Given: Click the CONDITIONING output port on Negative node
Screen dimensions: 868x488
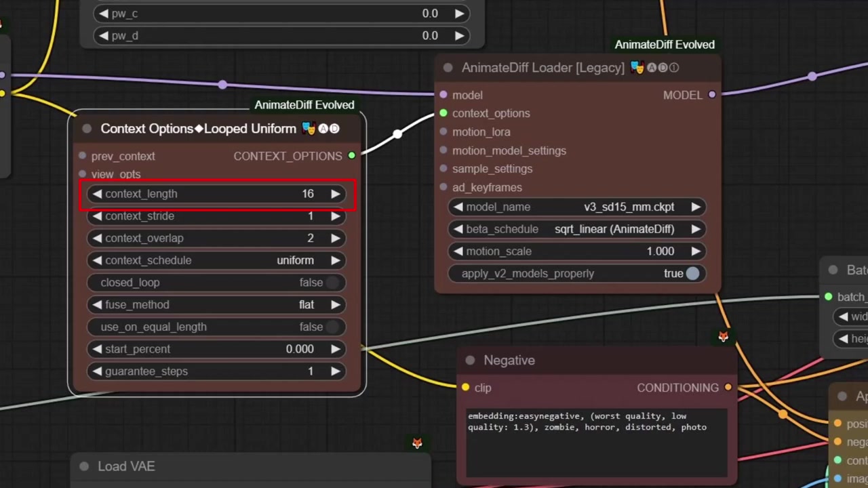Looking at the screenshot, I should pos(728,388).
